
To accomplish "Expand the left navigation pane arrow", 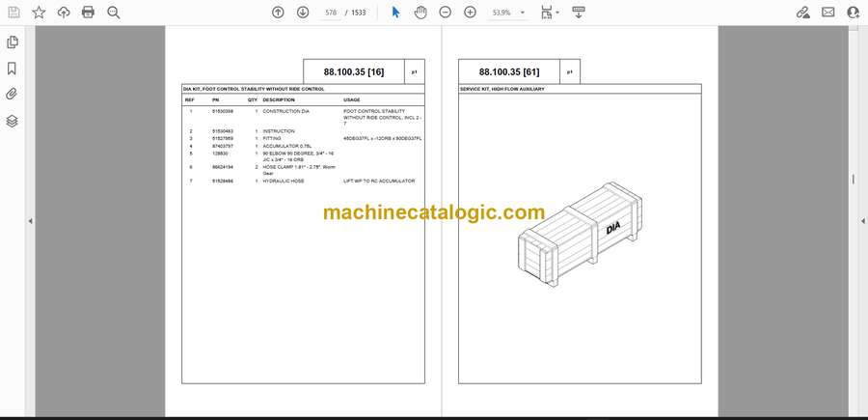I will click(x=31, y=221).
